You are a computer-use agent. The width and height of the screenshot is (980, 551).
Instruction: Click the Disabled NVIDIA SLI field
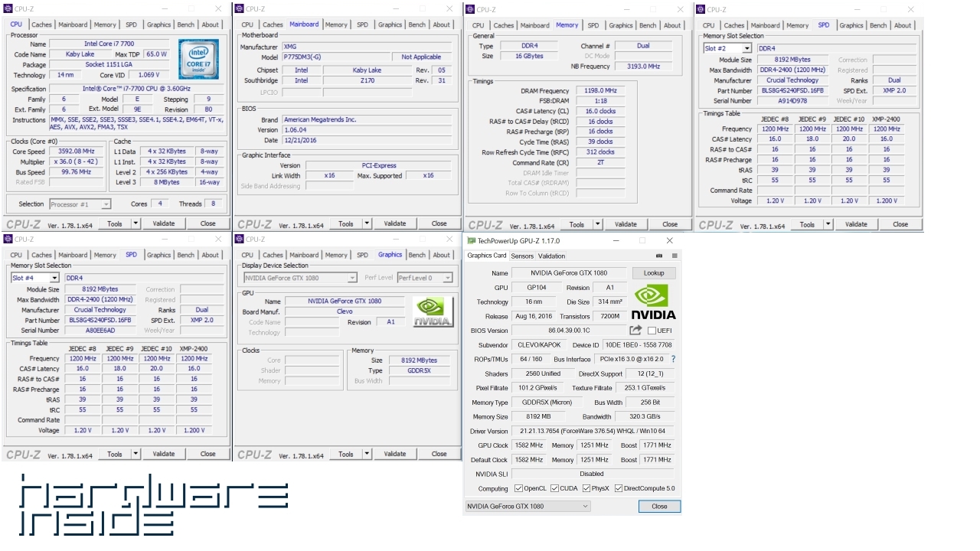(593, 474)
